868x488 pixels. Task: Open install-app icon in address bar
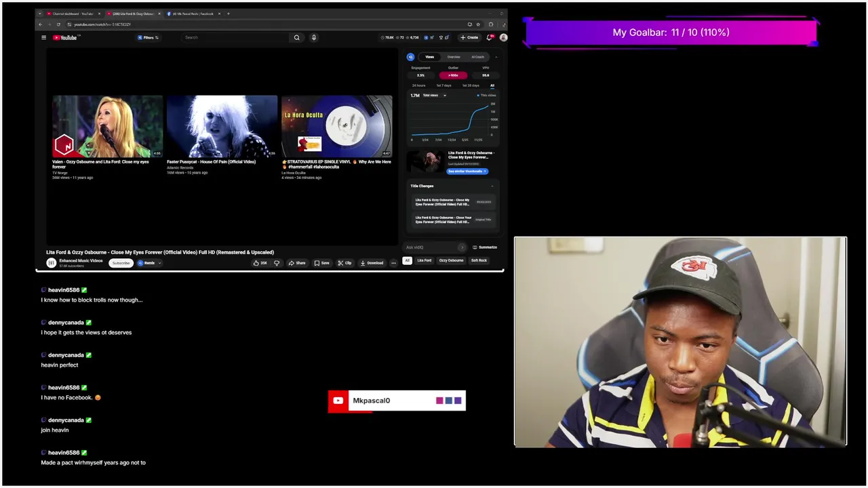pyautogui.click(x=469, y=24)
